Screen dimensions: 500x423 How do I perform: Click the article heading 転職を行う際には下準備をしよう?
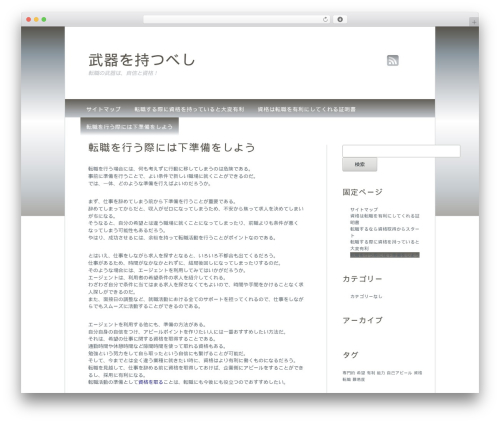(172, 147)
